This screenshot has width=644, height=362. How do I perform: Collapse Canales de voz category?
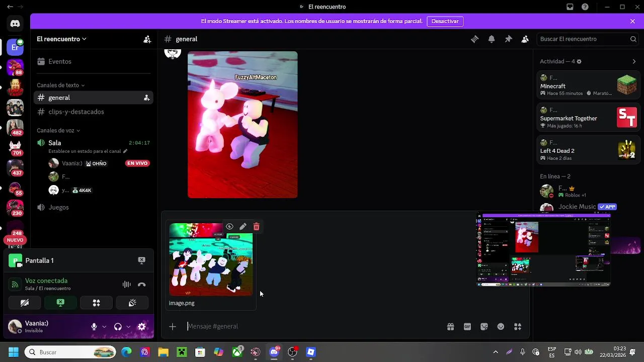pos(58,131)
